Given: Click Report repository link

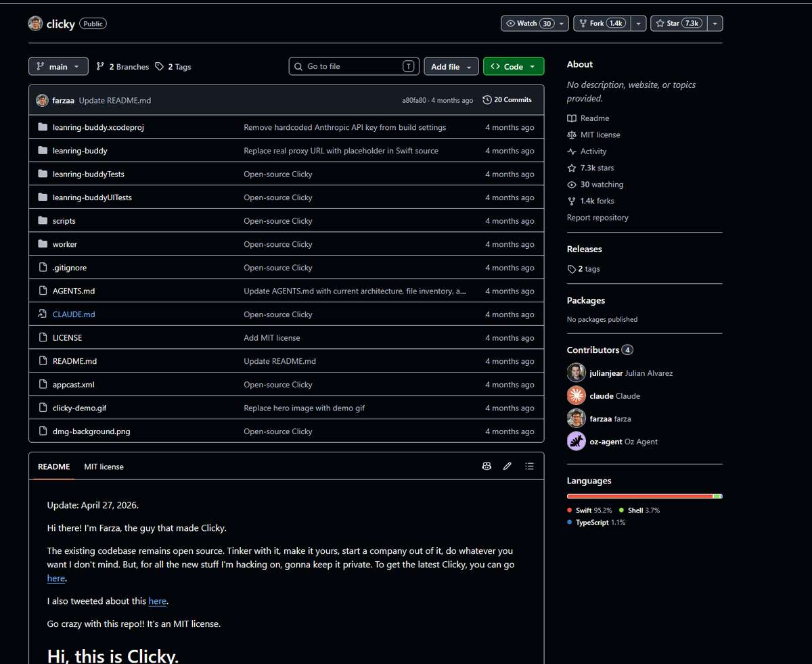Looking at the screenshot, I should coord(597,218).
